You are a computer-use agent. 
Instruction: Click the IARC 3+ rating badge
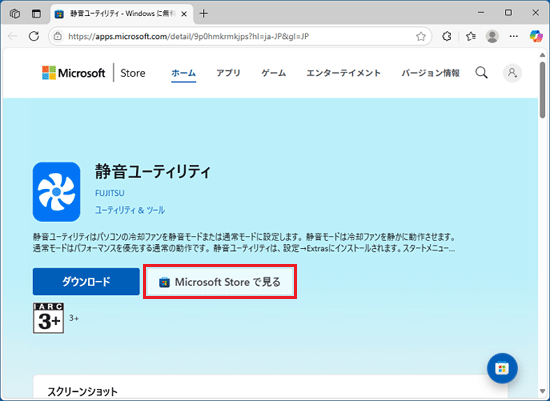(x=48, y=318)
